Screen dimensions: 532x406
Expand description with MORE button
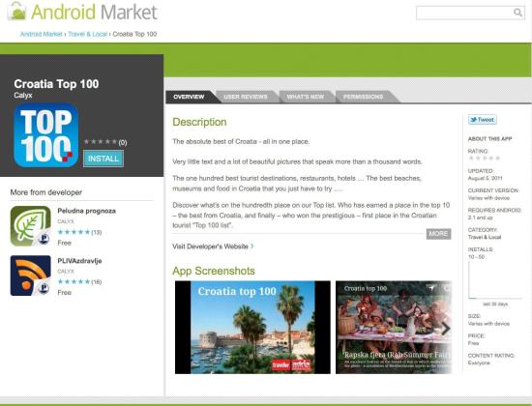click(x=438, y=234)
